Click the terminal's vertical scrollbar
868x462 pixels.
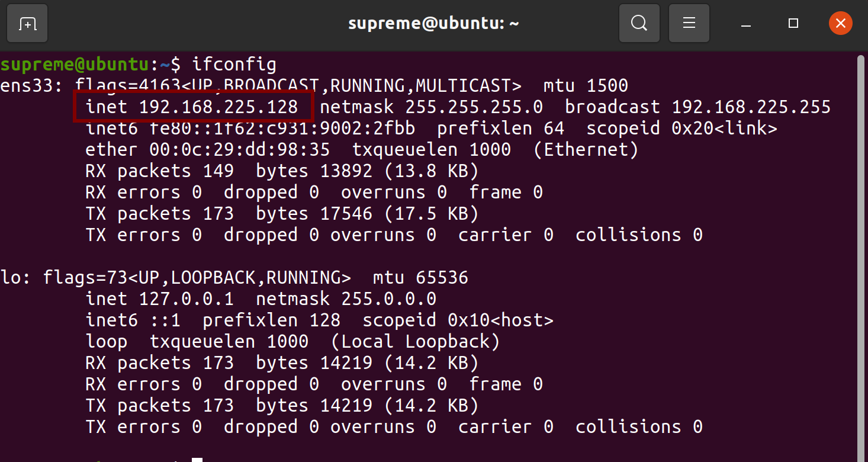click(861, 237)
